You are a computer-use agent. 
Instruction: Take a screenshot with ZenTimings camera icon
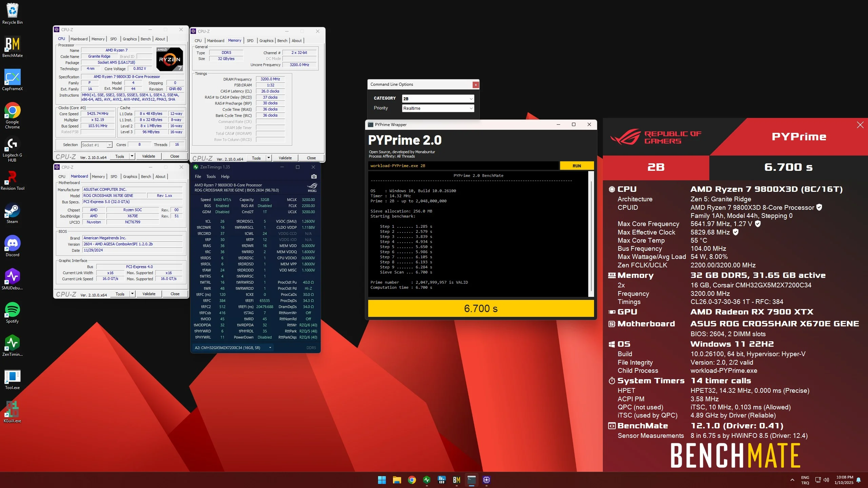[314, 177]
